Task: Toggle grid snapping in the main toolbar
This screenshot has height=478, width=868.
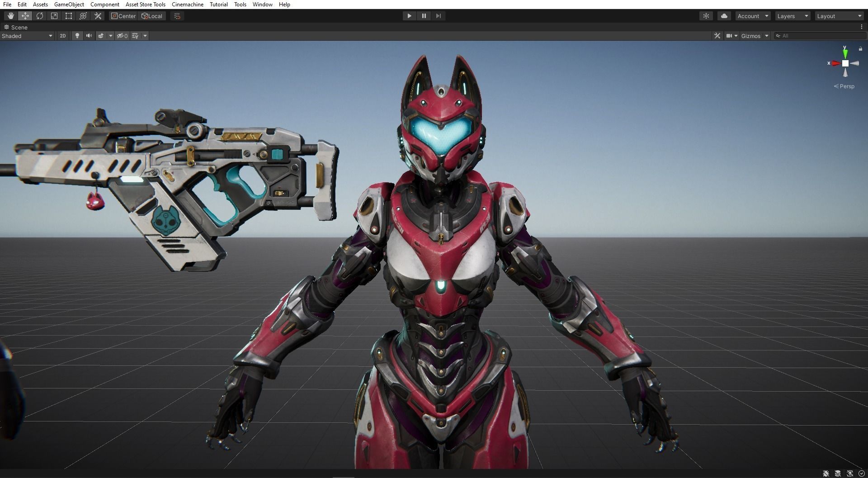Action: click(177, 16)
